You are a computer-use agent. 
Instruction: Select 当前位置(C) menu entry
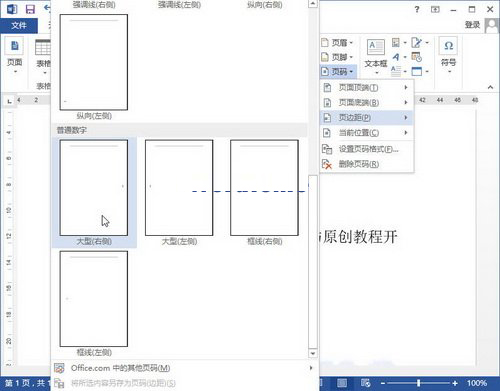click(366, 133)
